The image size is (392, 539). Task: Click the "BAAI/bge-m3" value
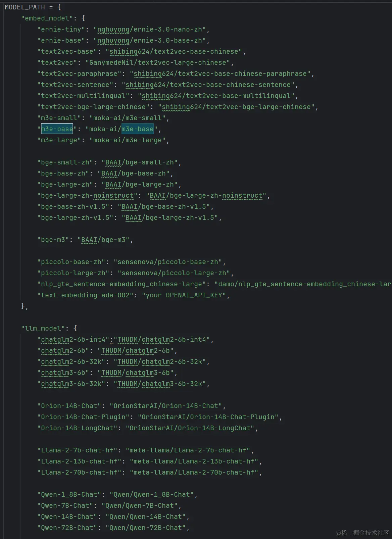pos(103,240)
